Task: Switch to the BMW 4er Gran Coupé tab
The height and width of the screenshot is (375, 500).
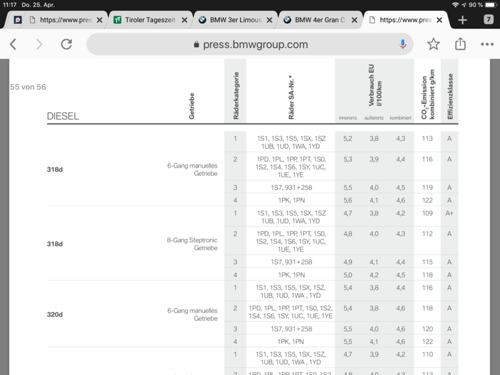Action: 315,20
